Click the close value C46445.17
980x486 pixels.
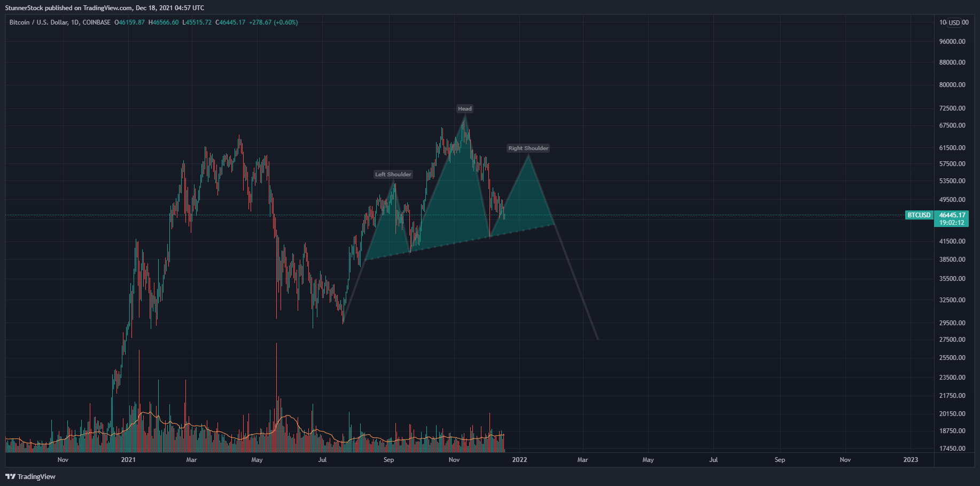pyautogui.click(x=230, y=22)
